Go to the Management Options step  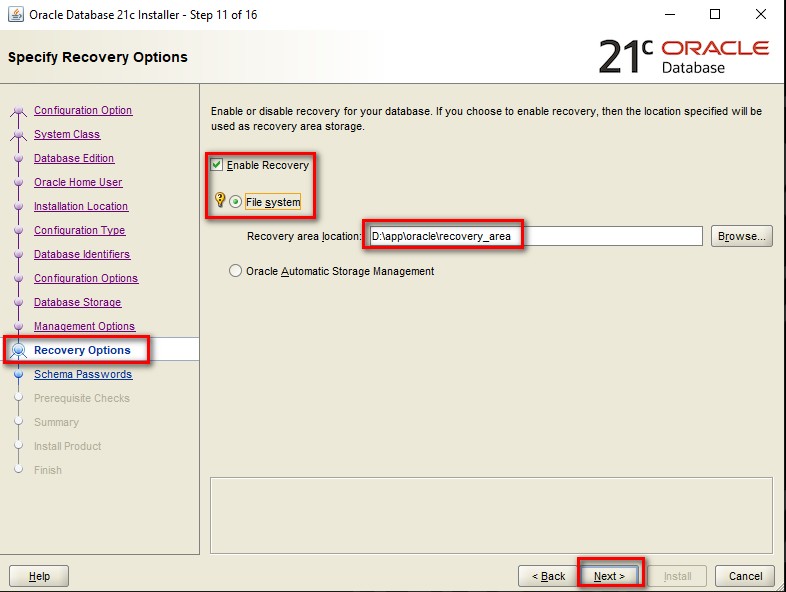point(85,327)
